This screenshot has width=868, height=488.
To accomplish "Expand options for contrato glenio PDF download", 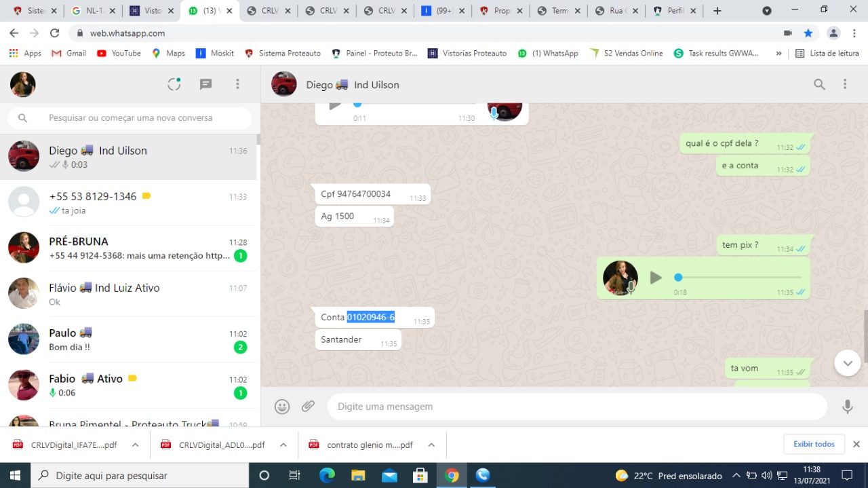I will point(431,445).
